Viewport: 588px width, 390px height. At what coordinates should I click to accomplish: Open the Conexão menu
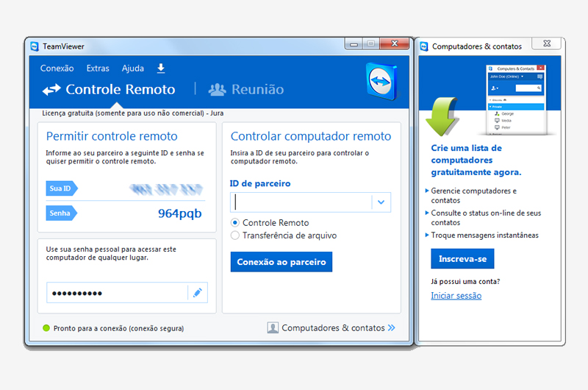(57, 68)
